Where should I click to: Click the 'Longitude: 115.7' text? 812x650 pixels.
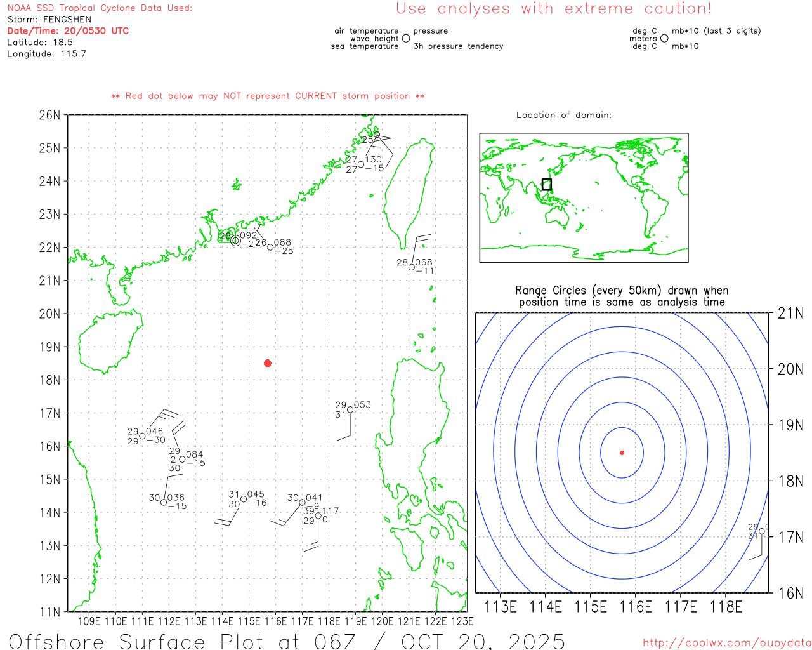[46, 53]
